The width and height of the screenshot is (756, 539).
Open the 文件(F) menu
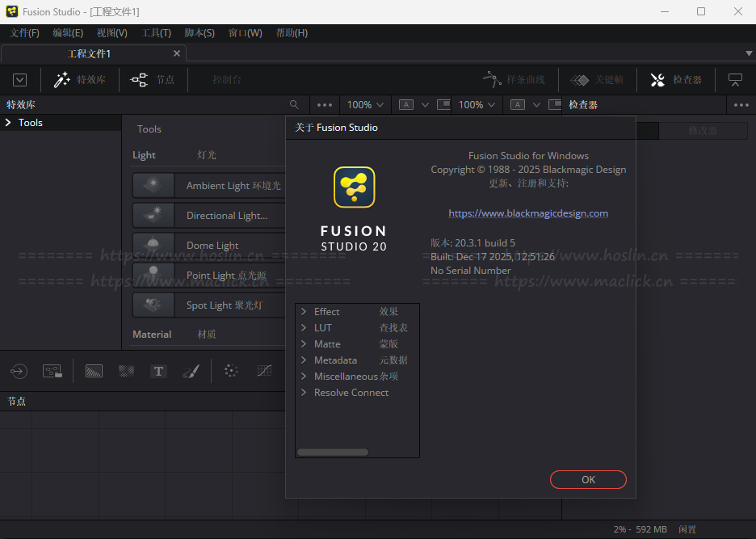click(x=24, y=33)
